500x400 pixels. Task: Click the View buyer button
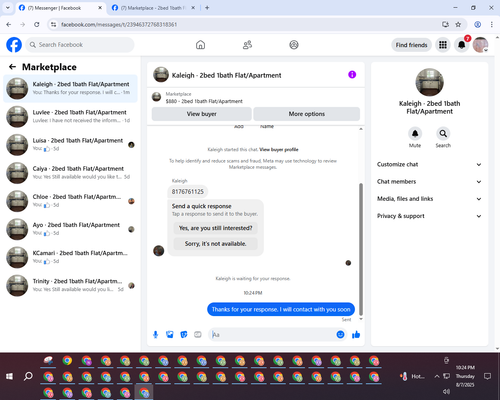click(202, 114)
